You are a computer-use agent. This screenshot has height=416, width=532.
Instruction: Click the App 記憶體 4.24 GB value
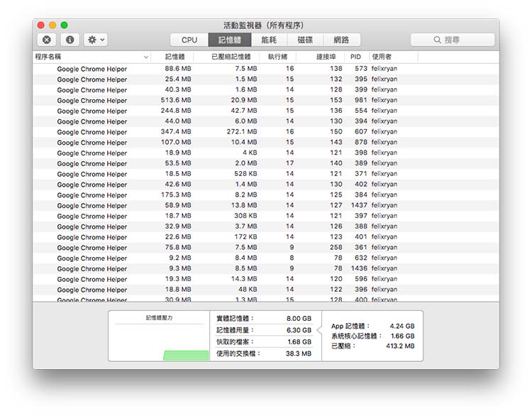point(402,326)
